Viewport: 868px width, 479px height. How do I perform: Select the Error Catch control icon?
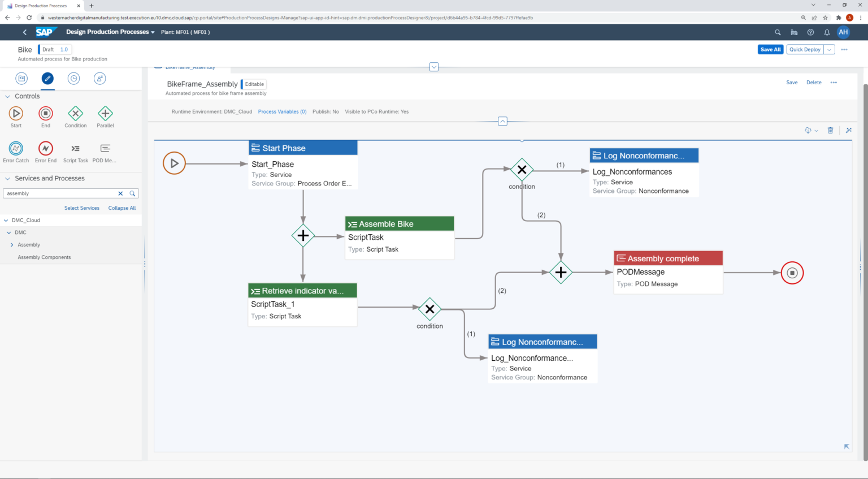pyautogui.click(x=16, y=148)
